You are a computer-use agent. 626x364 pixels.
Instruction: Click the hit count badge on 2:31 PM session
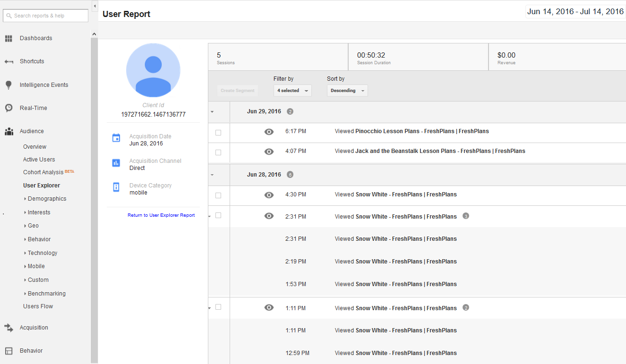466,216
